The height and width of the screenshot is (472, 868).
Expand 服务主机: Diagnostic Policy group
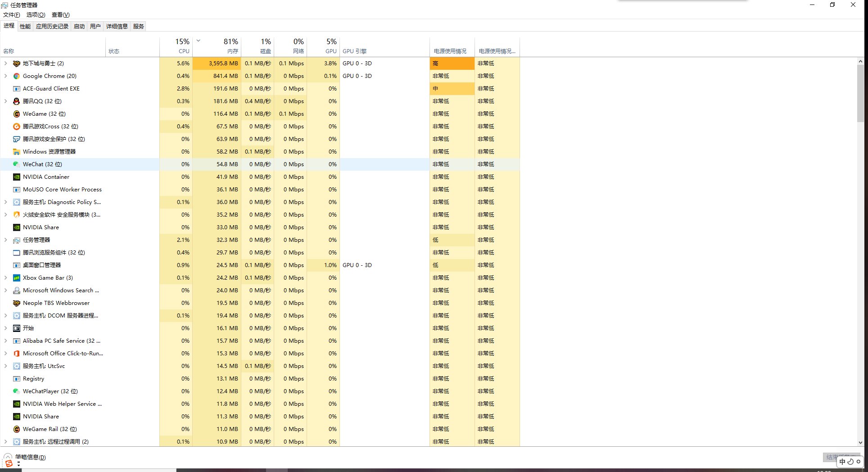coord(5,202)
